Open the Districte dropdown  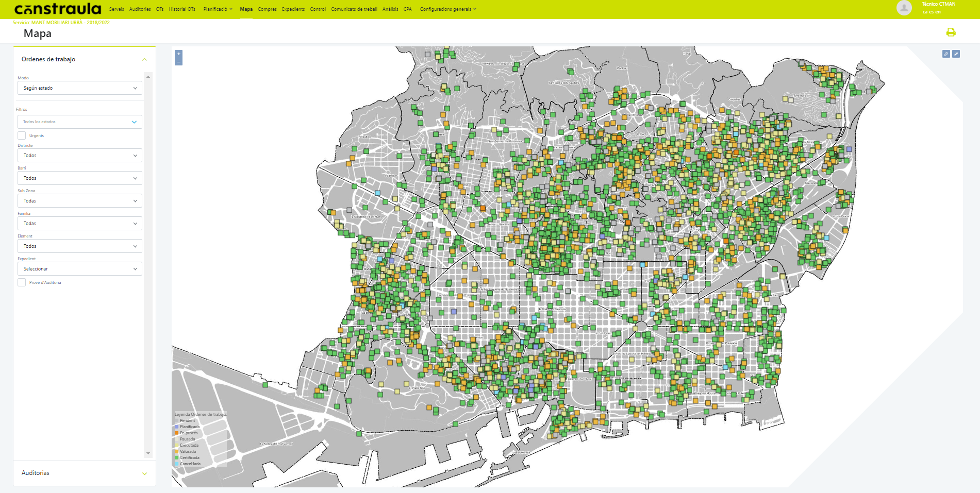[79, 156]
